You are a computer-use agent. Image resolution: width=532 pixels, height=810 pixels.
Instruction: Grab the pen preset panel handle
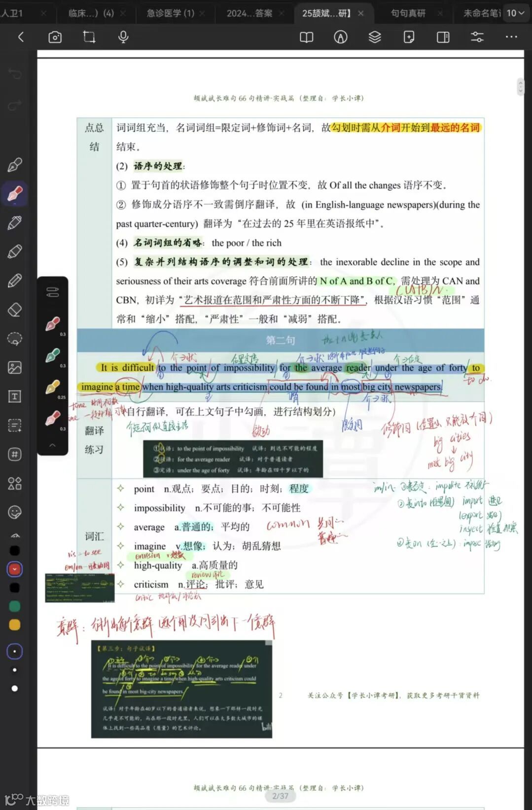pos(52,292)
